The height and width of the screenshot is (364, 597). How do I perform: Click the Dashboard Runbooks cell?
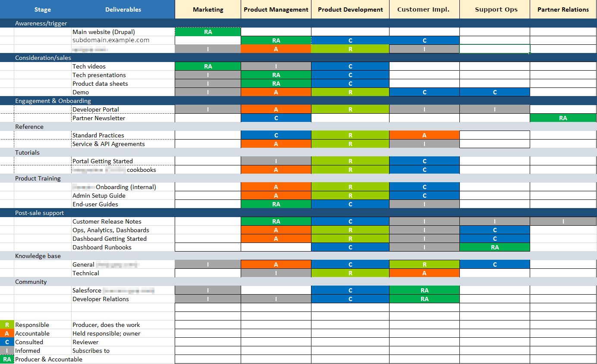[x=123, y=247]
